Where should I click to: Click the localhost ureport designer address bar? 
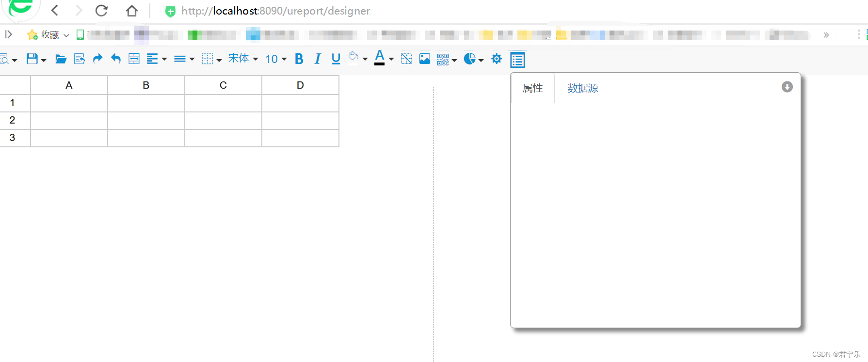tap(275, 11)
